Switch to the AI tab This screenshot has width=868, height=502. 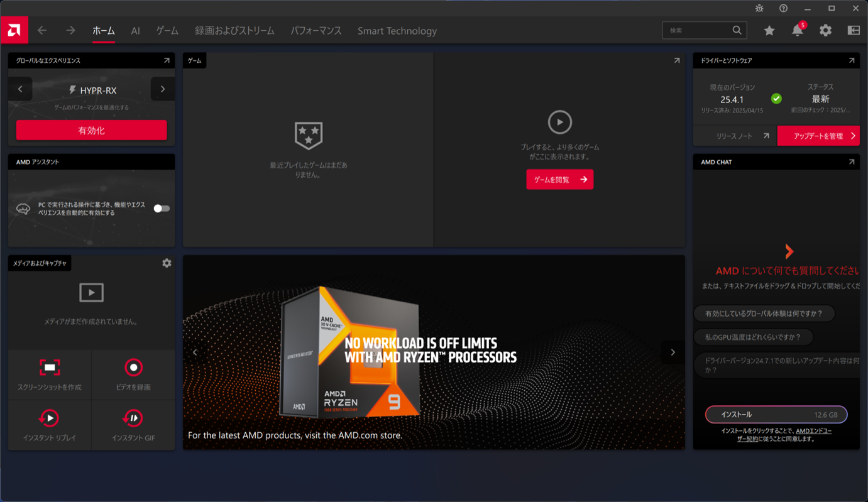(x=135, y=31)
